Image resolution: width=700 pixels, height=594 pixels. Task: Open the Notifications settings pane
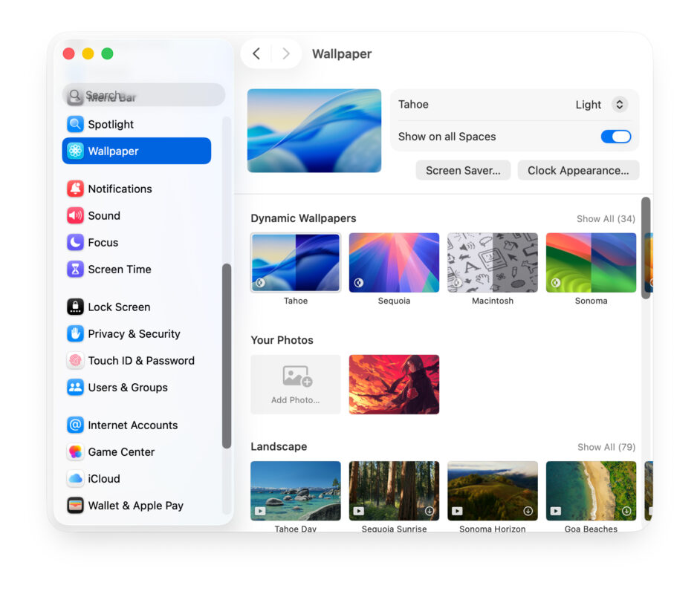pyautogui.click(x=137, y=189)
